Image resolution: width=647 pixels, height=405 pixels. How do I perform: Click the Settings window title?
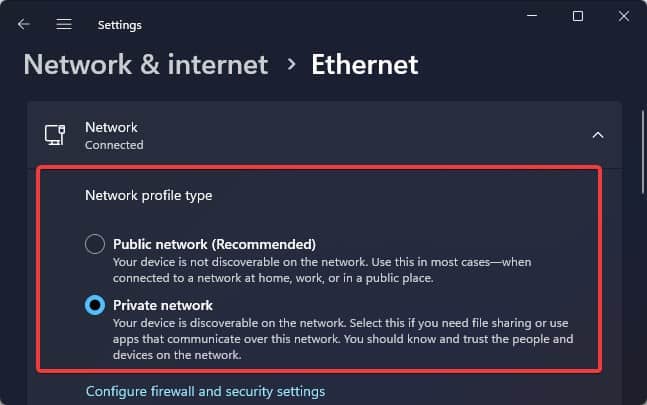click(120, 25)
